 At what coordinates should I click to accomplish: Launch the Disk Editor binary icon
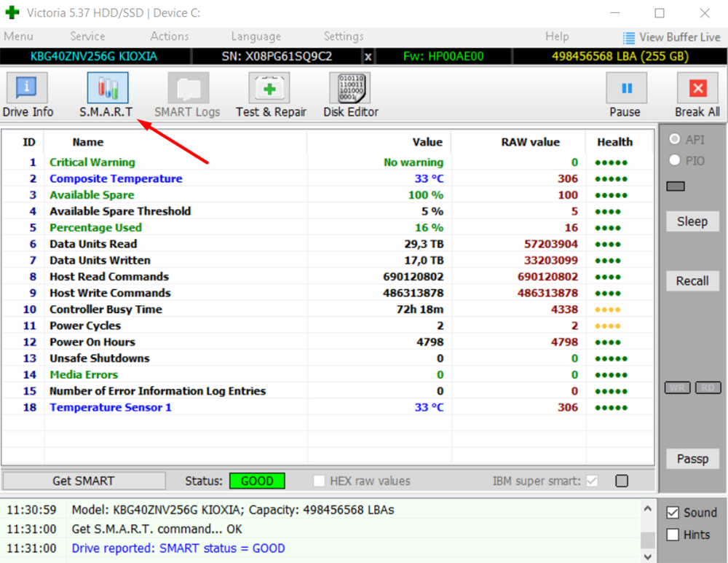pyautogui.click(x=351, y=88)
